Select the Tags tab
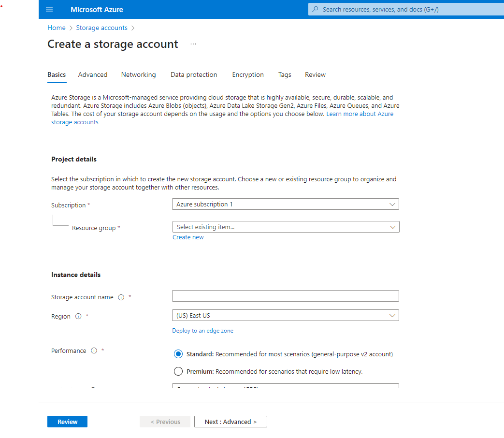Image resolution: width=504 pixels, height=438 pixels. 285,74
